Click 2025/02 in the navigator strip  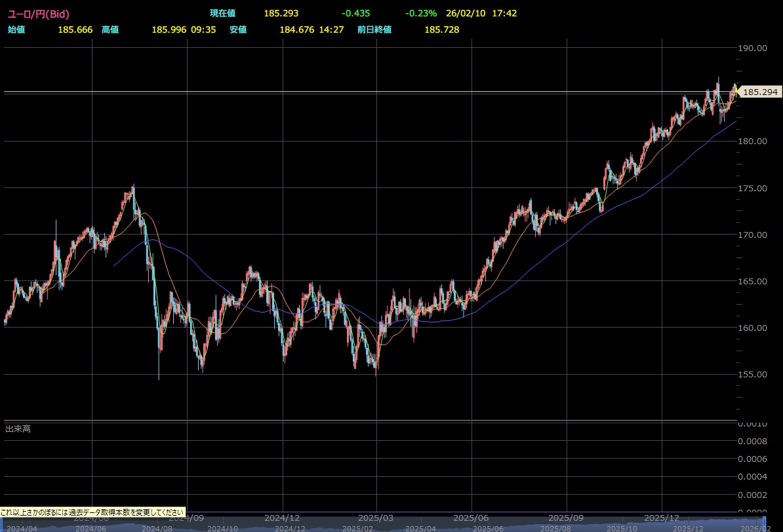(357, 528)
